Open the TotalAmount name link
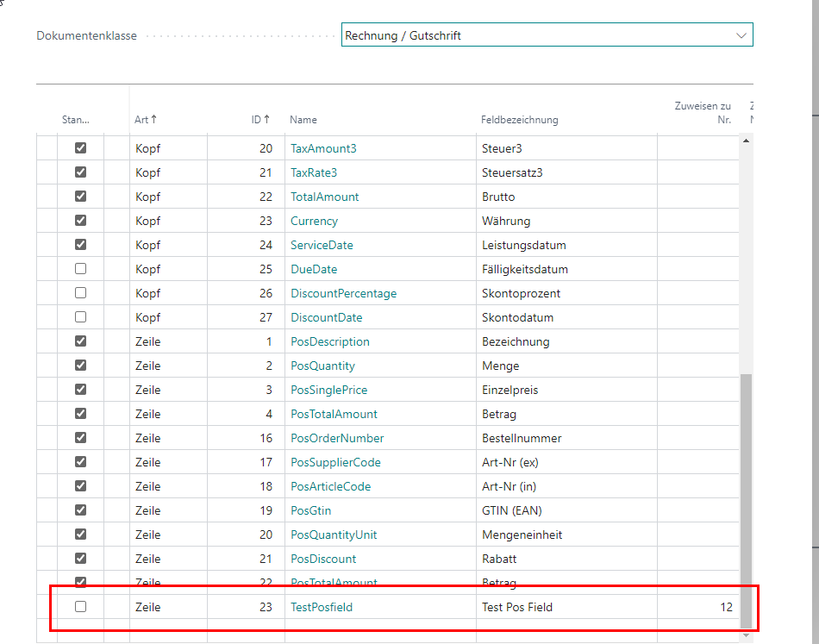Image resolution: width=819 pixels, height=644 pixels. 324,197
